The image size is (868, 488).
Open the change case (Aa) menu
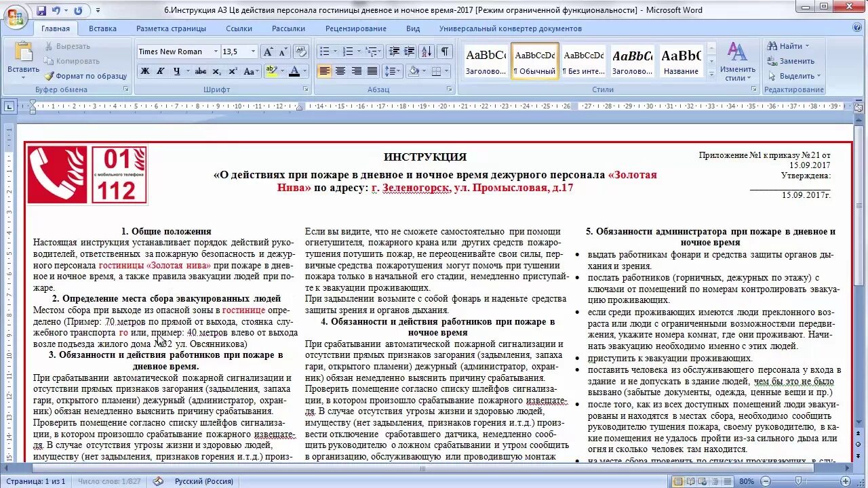pos(250,71)
